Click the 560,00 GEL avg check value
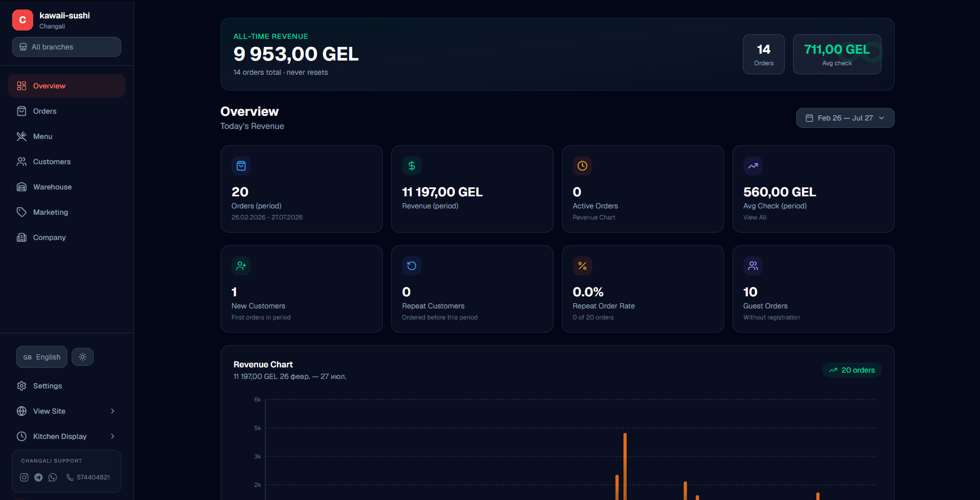 click(780, 192)
